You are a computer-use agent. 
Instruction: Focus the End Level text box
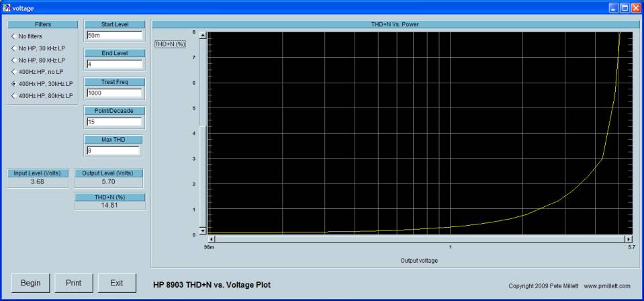(113, 64)
